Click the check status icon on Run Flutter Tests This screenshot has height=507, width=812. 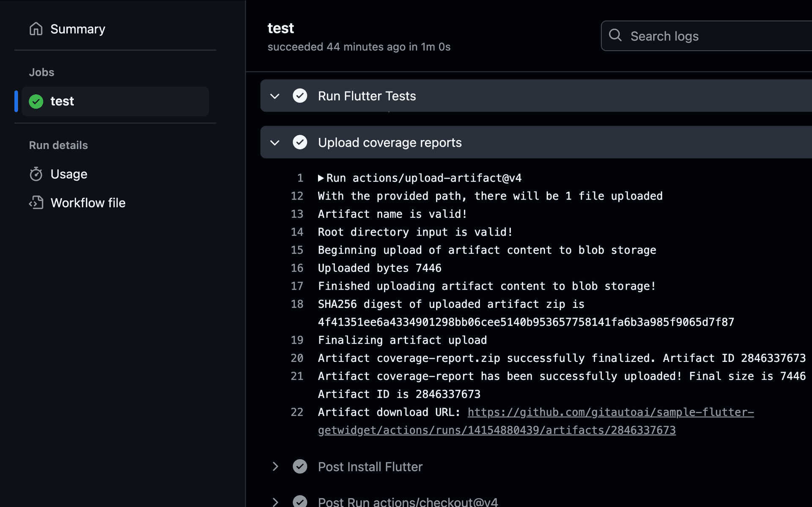coord(300,96)
